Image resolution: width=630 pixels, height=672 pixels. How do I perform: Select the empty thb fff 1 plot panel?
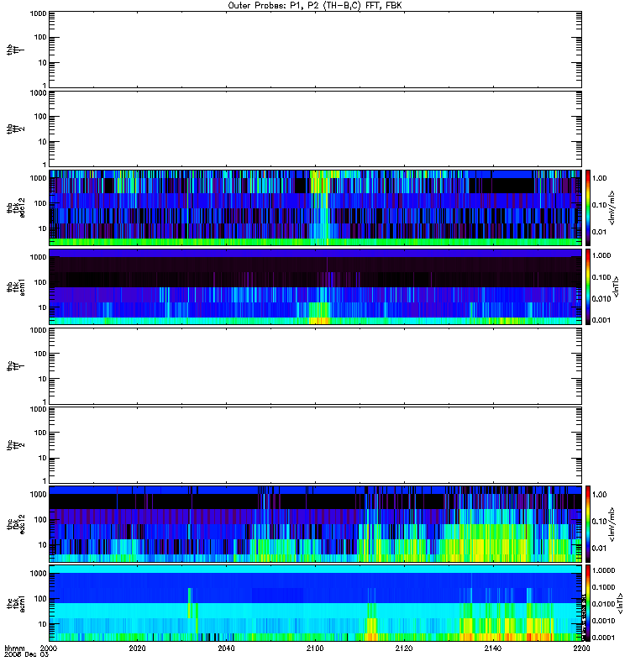pyautogui.click(x=315, y=50)
